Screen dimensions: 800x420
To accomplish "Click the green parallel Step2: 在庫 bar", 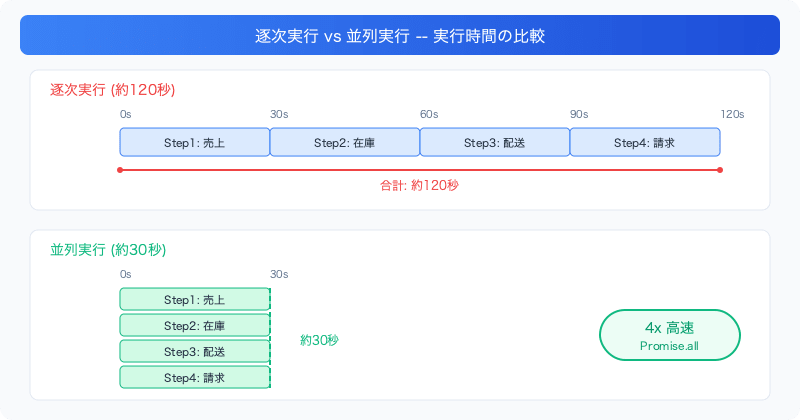I will click(x=194, y=325).
